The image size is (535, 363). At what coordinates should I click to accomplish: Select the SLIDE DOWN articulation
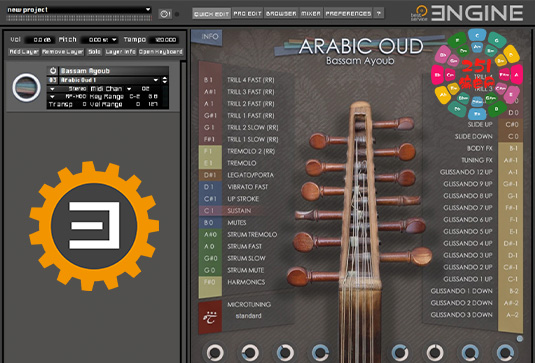[x=474, y=136]
